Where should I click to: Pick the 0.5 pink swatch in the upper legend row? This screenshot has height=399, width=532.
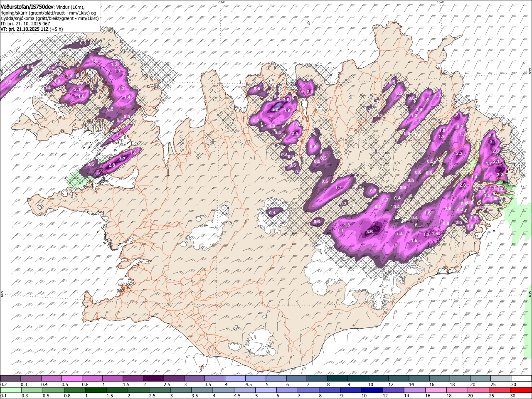point(71,378)
